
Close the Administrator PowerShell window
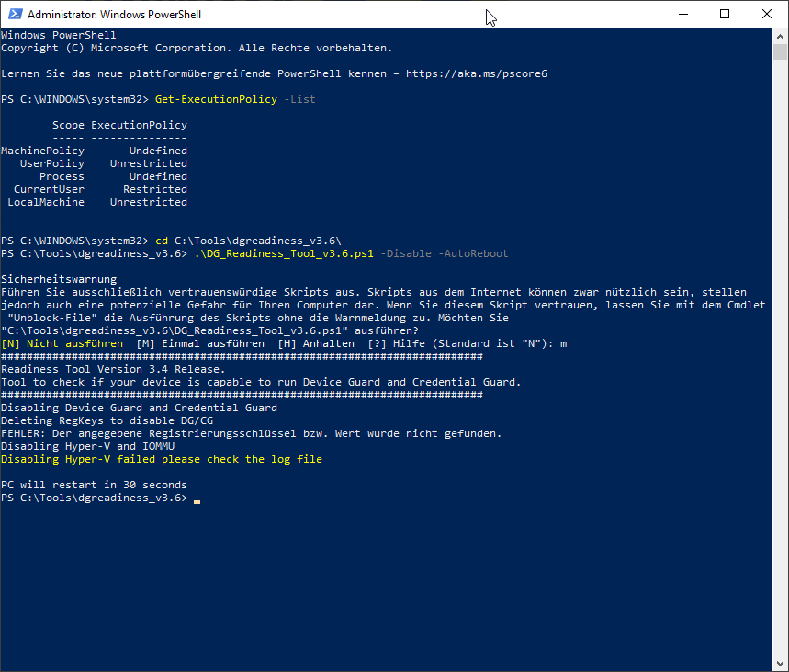[x=767, y=15]
